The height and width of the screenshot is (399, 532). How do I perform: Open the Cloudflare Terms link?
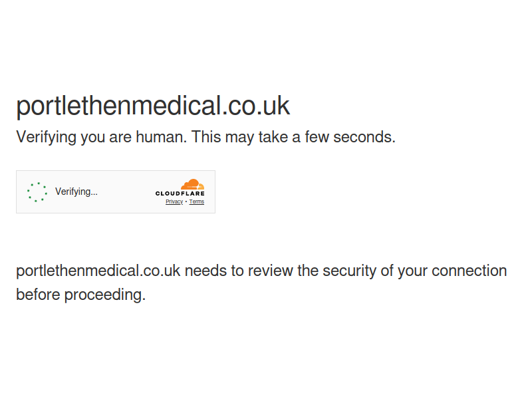pos(196,201)
